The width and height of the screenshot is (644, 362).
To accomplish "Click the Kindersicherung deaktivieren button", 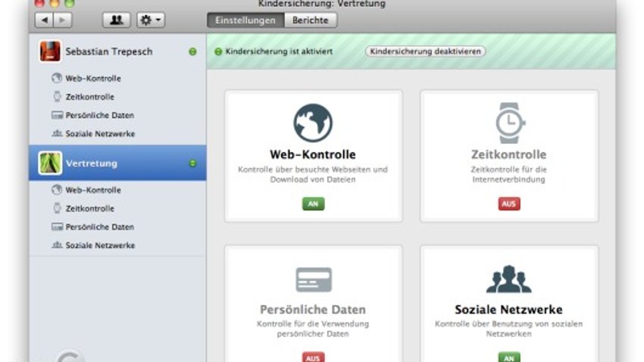I will coord(426,51).
